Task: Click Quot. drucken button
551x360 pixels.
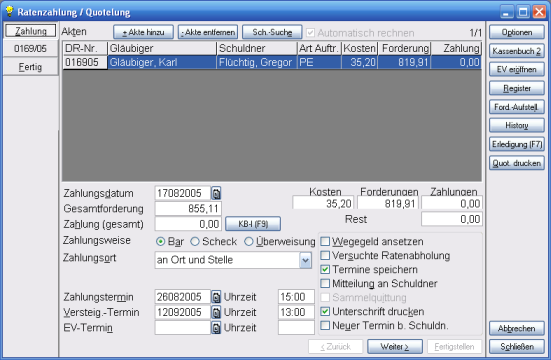Action: (x=517, y=163)
